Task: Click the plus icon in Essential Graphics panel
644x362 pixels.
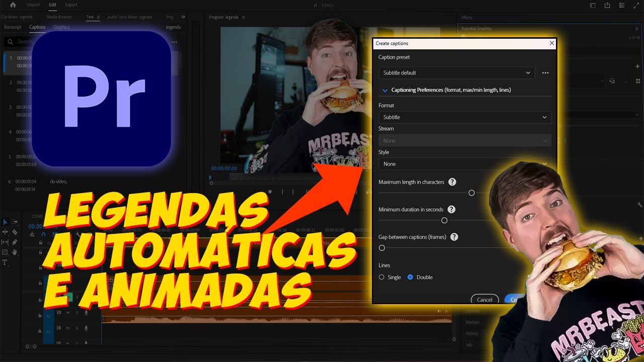Action: pos(638,66)
